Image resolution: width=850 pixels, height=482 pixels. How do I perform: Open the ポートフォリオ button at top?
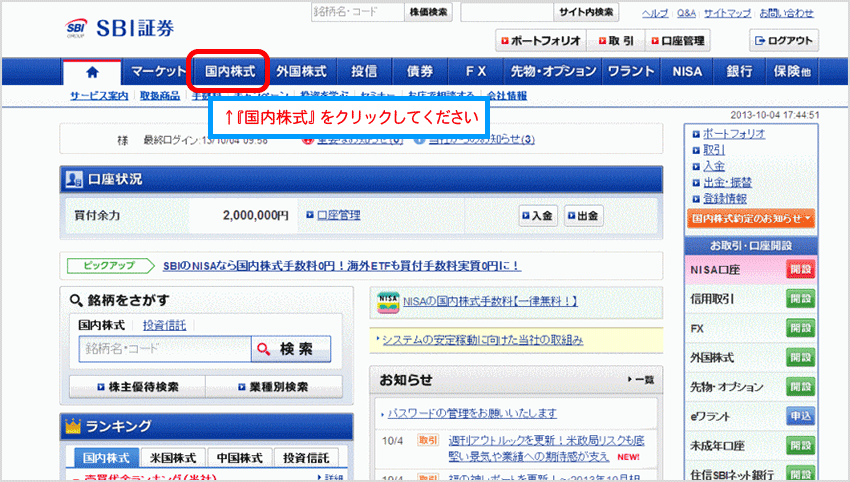(540, 41)
